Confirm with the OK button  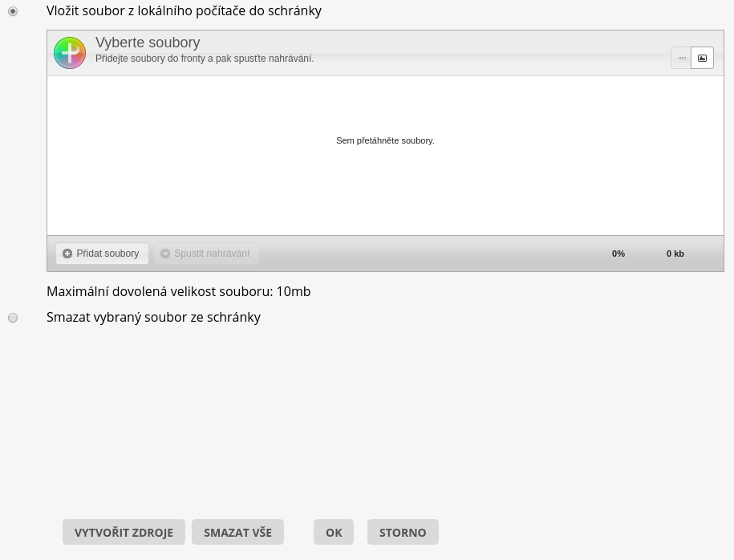tap(334, 532)
